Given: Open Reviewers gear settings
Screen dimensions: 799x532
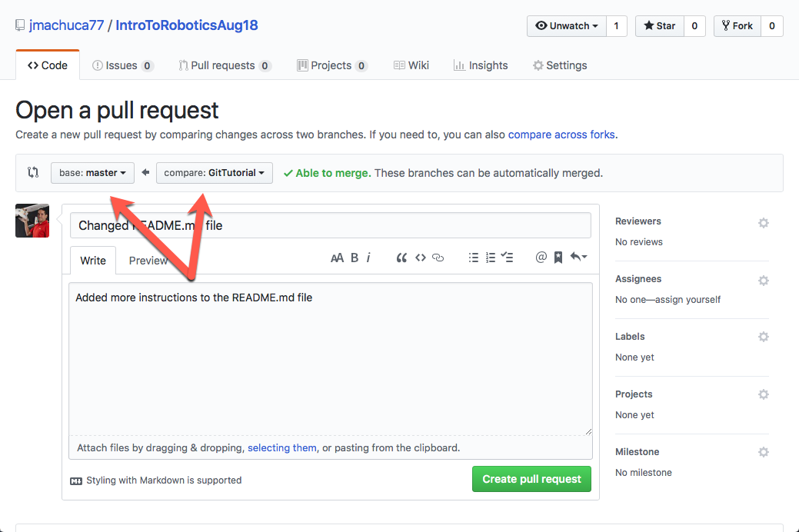Looking at the screenshot, I should (764, 223).
